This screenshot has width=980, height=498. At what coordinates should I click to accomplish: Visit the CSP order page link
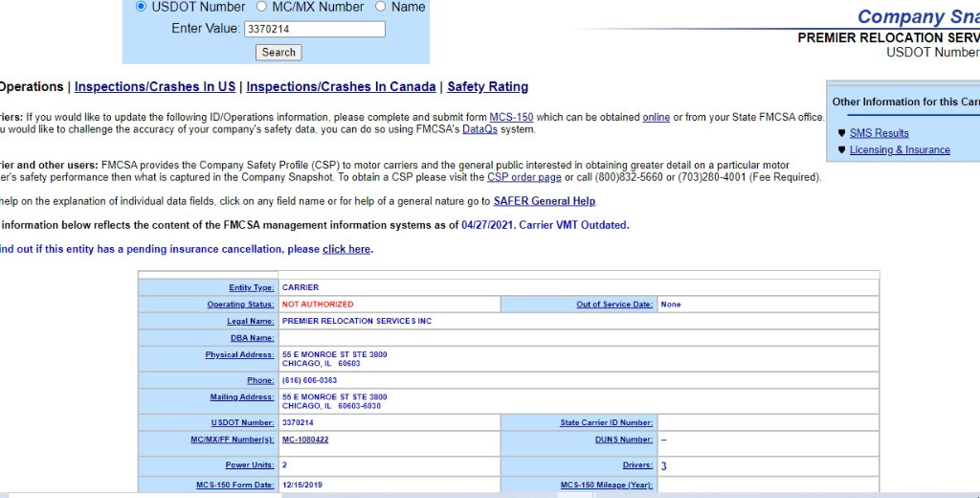click(x=523, y=178)
